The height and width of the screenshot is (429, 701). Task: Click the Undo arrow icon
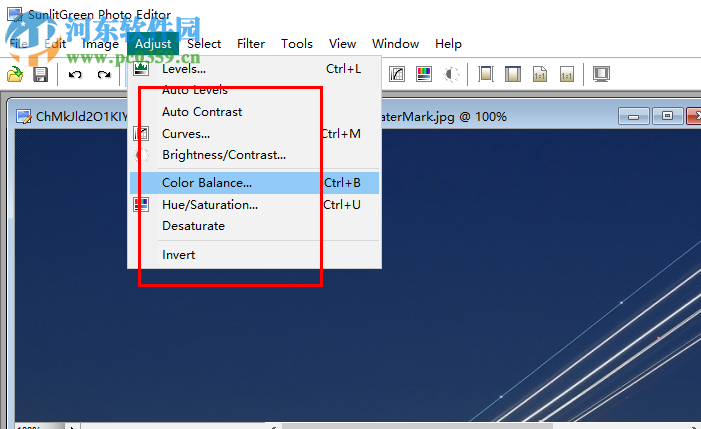pos(75,74)
